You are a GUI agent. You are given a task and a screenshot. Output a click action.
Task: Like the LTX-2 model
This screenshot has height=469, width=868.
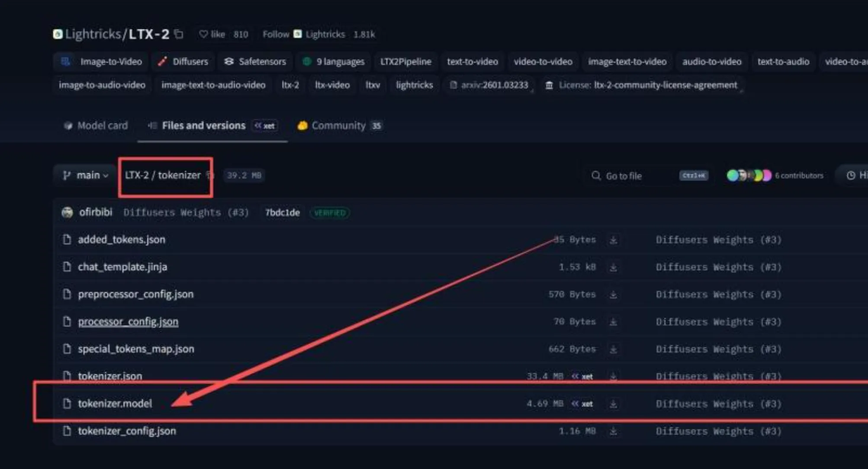tap(212, 34)
